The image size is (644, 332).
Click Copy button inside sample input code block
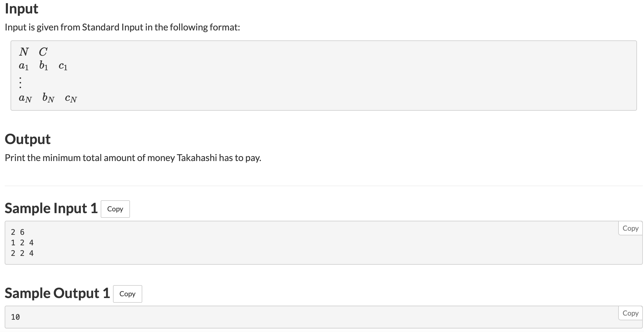[x=630, y=228]
